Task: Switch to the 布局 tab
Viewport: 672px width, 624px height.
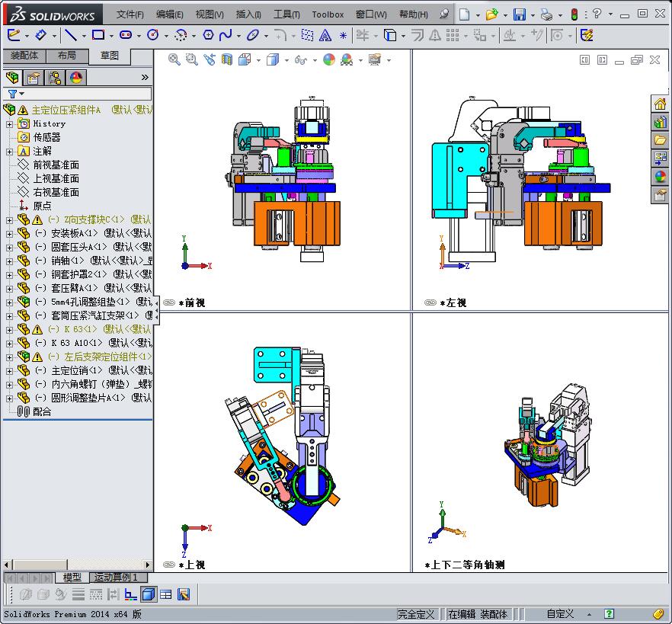Action: point(67,56)
